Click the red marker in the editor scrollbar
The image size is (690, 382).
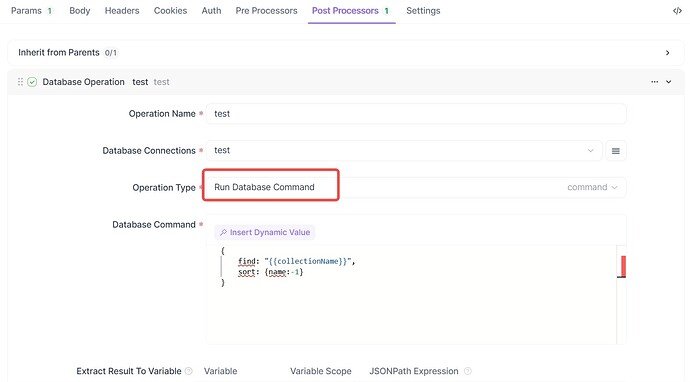(x=623, y=266)
